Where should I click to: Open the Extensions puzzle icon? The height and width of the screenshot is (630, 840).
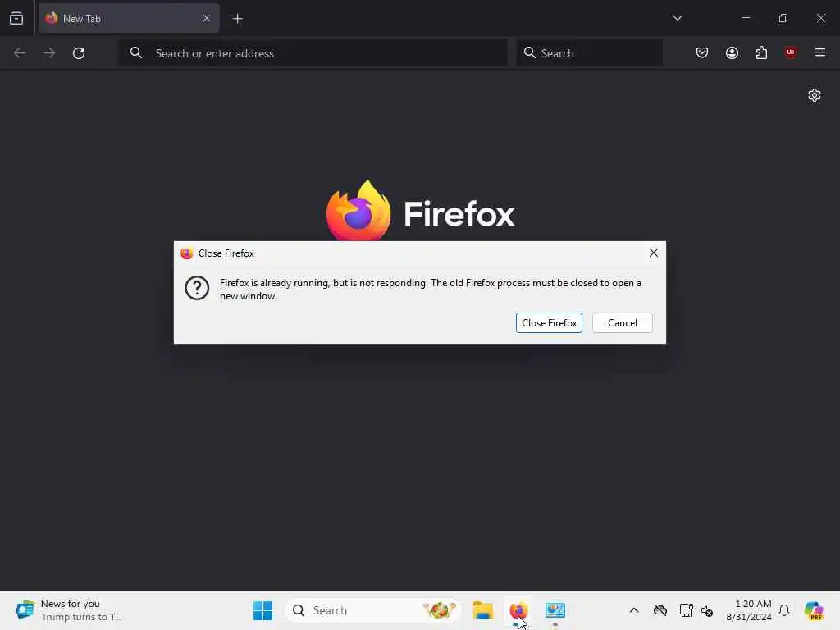(761, 52)
